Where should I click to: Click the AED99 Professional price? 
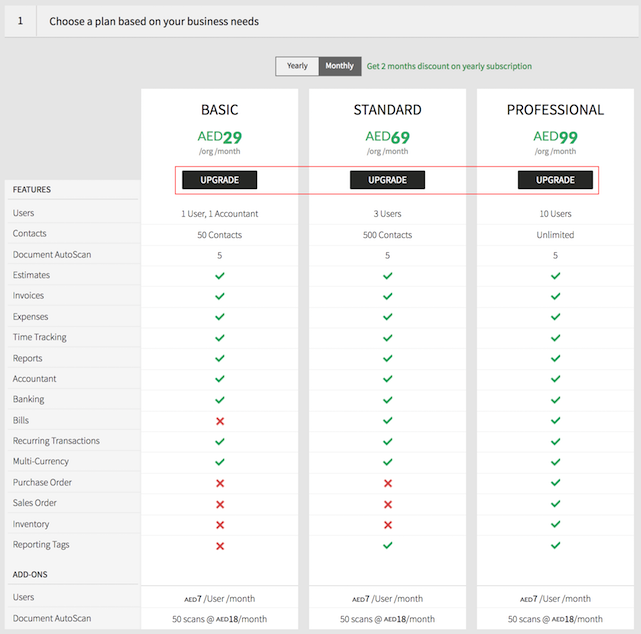pyautogui.click(x=555, y=137)
